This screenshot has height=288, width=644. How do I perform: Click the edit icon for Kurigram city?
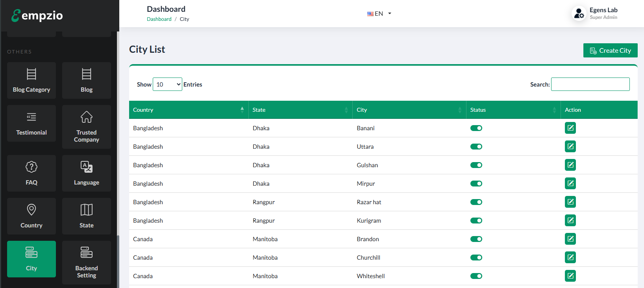(x=570, y=220)
